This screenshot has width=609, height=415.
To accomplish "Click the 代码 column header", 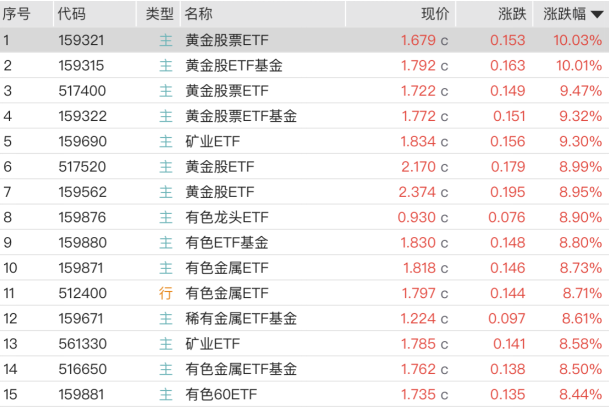I will [71, 15].
